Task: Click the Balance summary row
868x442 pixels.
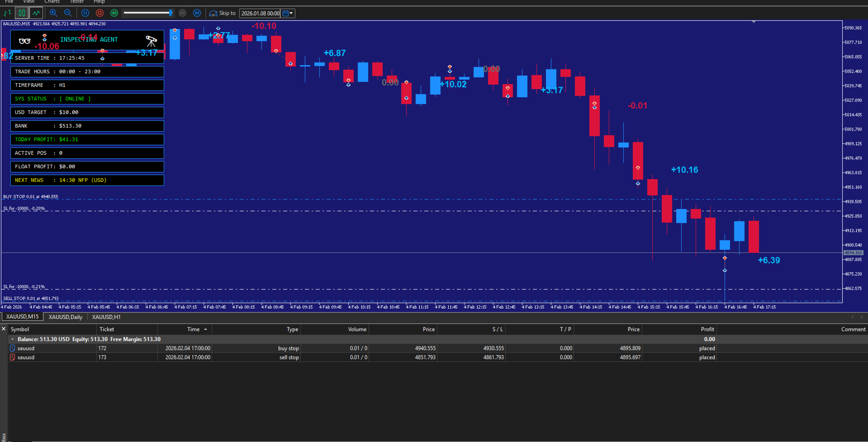Action: 438,339
